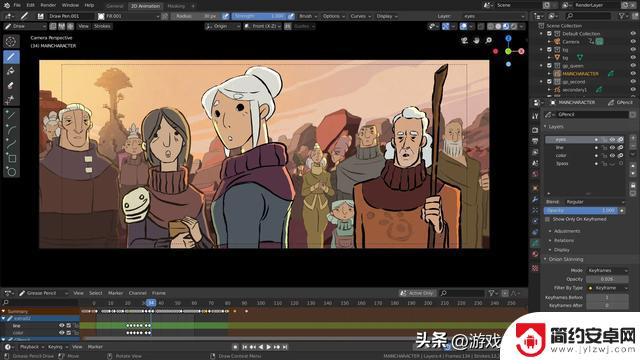Collapse the Onion Skinning panel

(565, 259)
